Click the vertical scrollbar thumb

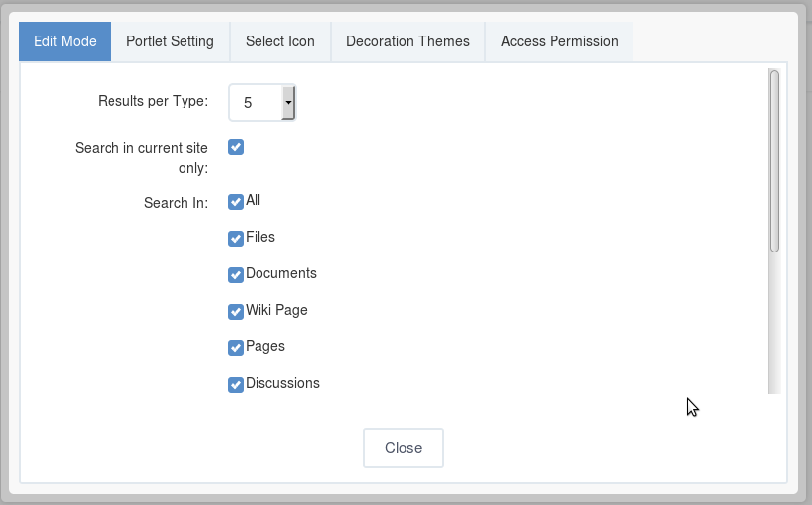(775, 161)
